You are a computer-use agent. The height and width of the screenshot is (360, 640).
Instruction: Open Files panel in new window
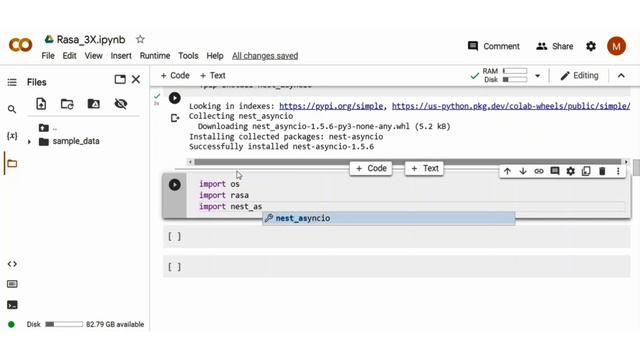pos(120,79)
